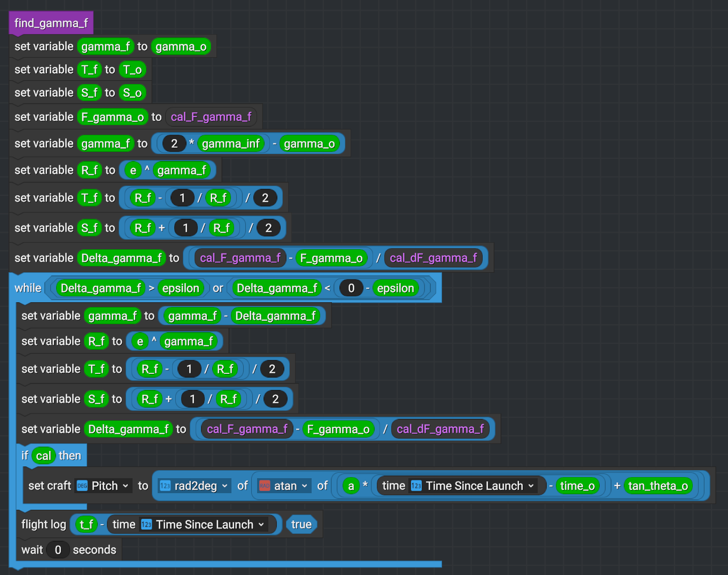The height and width of the screenshot is (575, 728).
Task: Click the time_o variable pill
Action: click(577, 486)
